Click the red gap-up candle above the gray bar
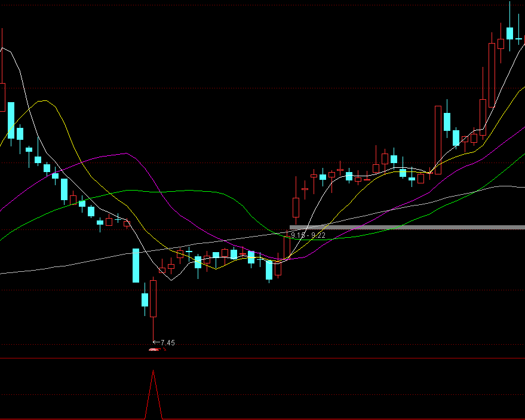This screenshot has height=420, width=525. 295,207
